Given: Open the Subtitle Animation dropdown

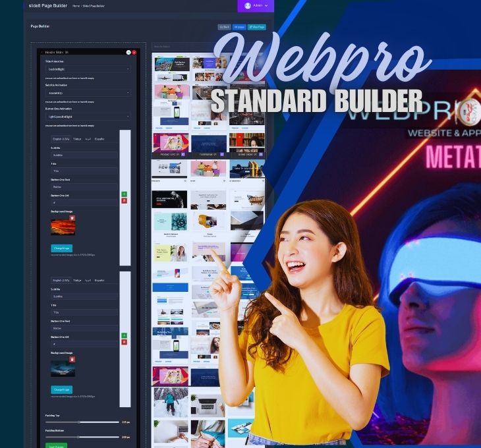Looking at the screenshot, I should (x=88, y=93).
